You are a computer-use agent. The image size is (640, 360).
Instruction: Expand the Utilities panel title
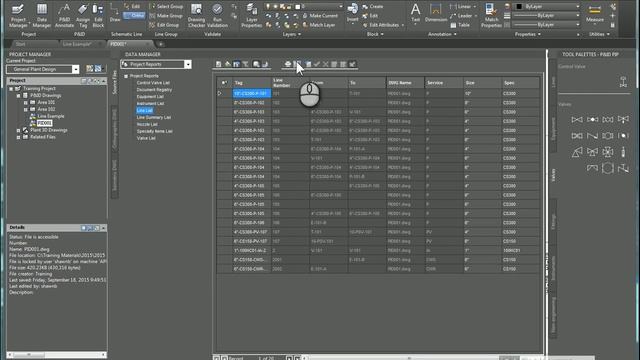tap(599, 34)
